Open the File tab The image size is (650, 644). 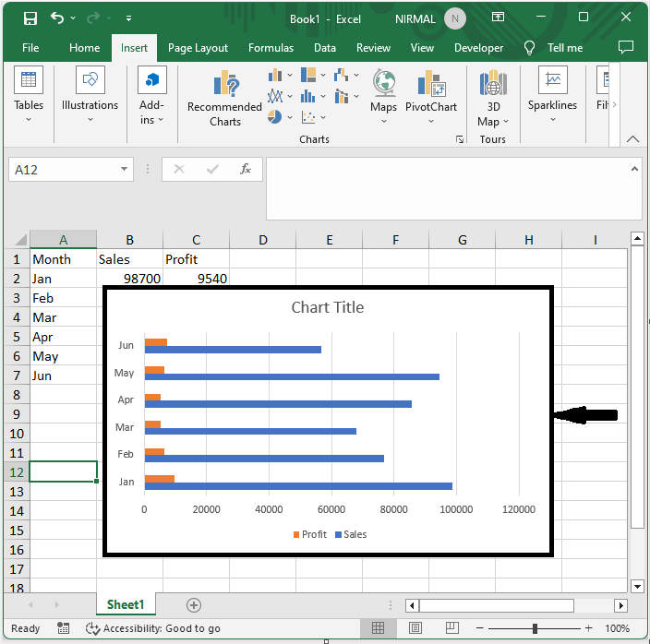pos(30,48)
